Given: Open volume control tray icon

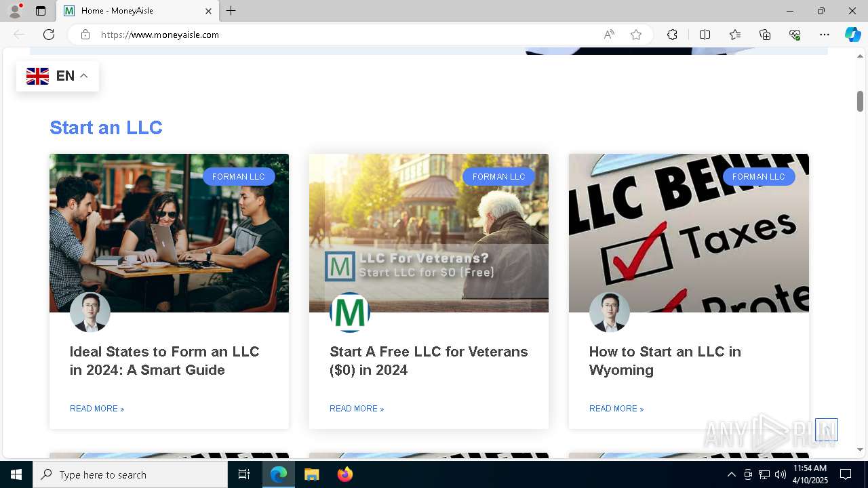Looking at the screenshot, I should pos(781,474).
